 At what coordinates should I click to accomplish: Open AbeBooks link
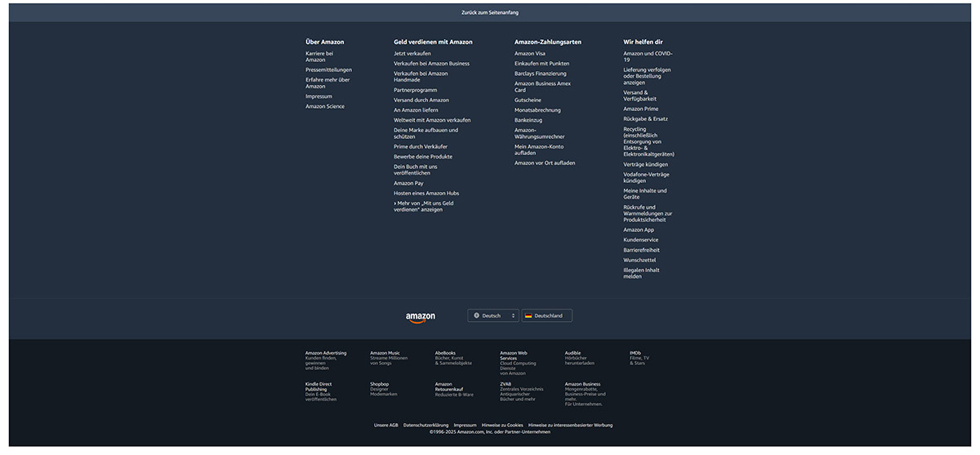(x=453, y=358)
